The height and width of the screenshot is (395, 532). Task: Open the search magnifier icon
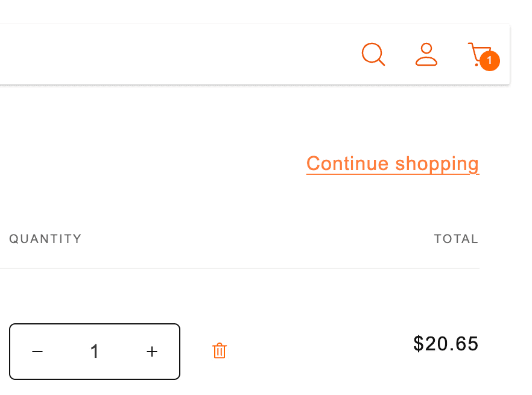coord(373,54)
